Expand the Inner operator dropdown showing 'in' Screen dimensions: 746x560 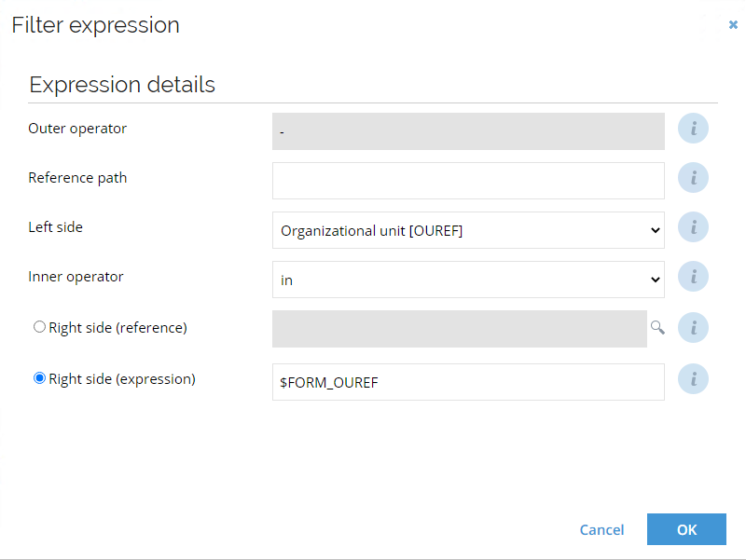coord(468,280)
